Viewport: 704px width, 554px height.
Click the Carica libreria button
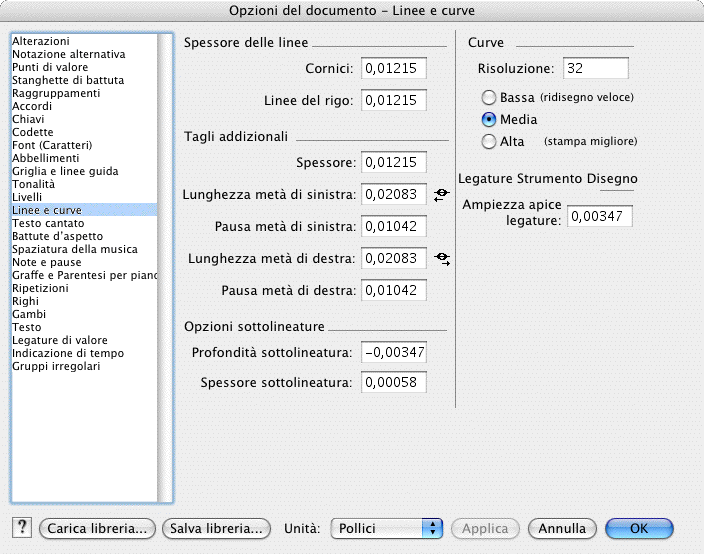click(98, 528)
